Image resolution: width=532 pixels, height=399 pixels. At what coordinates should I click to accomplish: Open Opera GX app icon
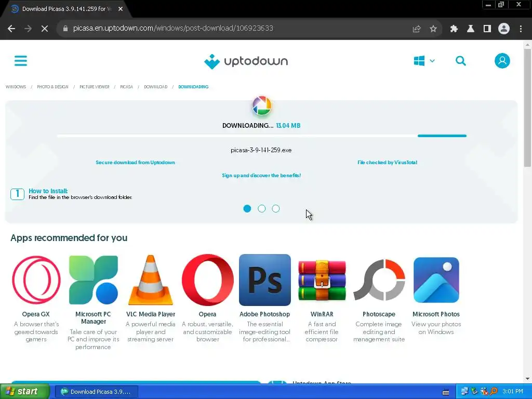point(36,280)
